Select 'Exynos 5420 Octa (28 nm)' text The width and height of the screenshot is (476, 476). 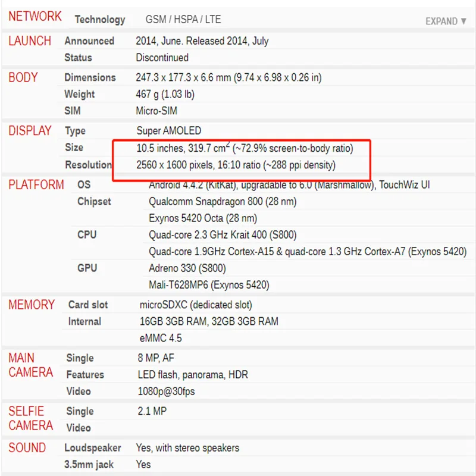(x=203, y=218)
